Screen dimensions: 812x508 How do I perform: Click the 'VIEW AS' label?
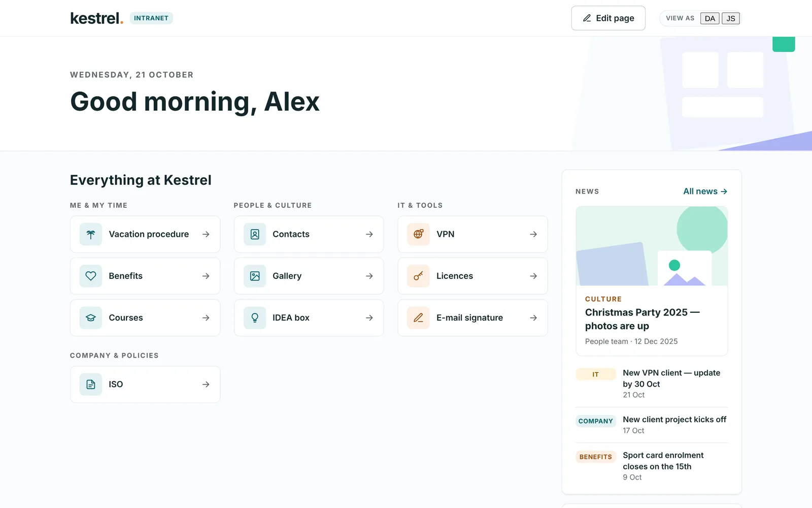(680, 18)
